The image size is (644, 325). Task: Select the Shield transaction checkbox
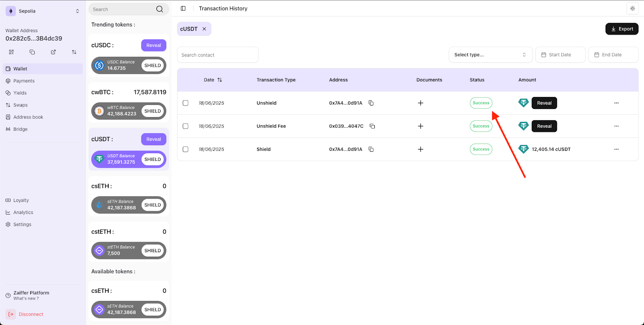tap(186, 149)
